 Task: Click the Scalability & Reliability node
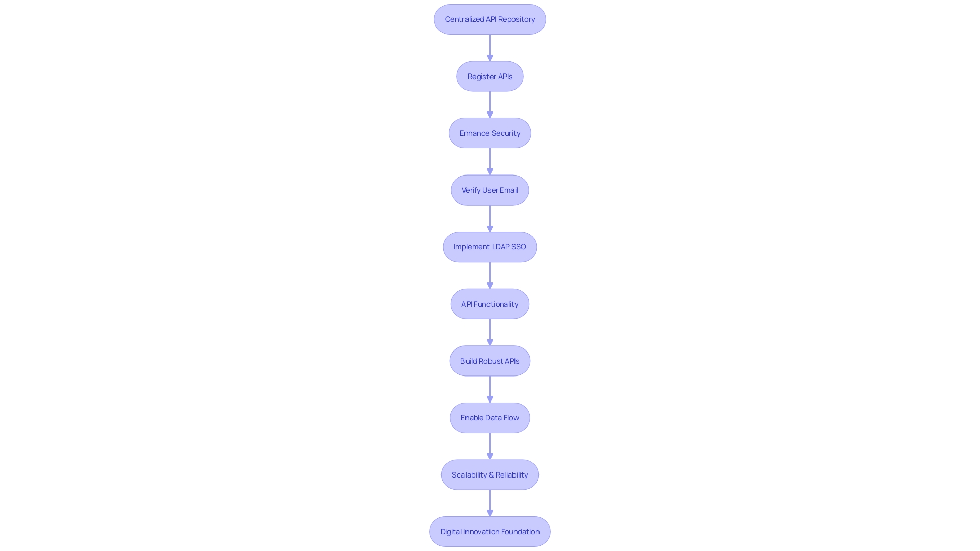click(x=489, y=473)
